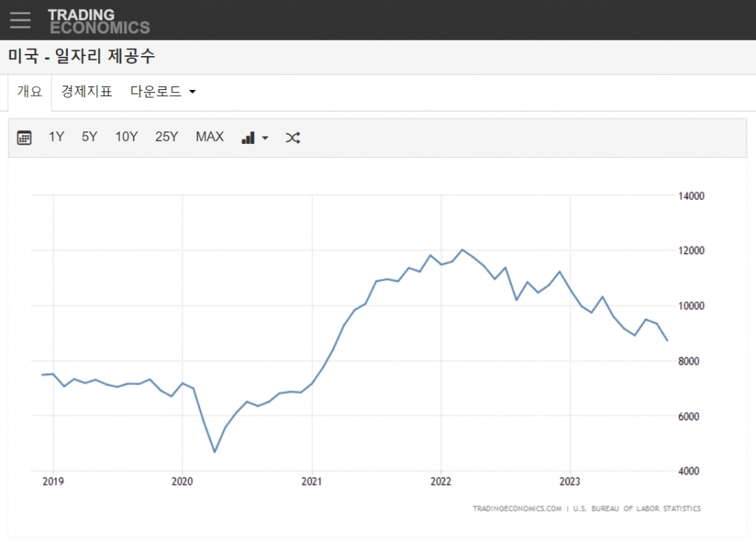Set chart range to 10Y
The width and height of the screenshot is (756, 544).
point(126,137)
